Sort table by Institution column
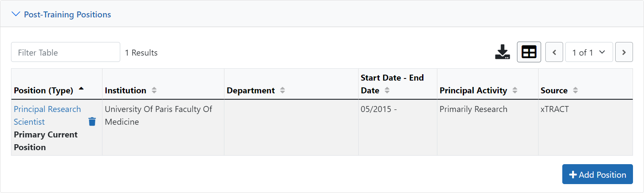 tap(154, 90)
